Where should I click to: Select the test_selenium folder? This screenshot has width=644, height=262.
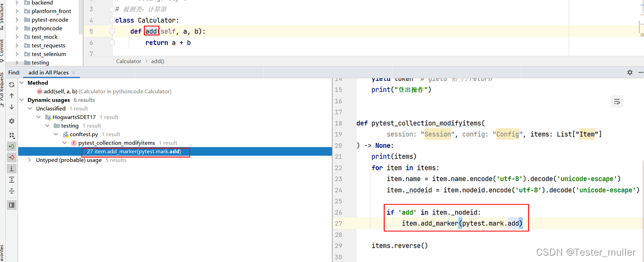coord(49,54)
